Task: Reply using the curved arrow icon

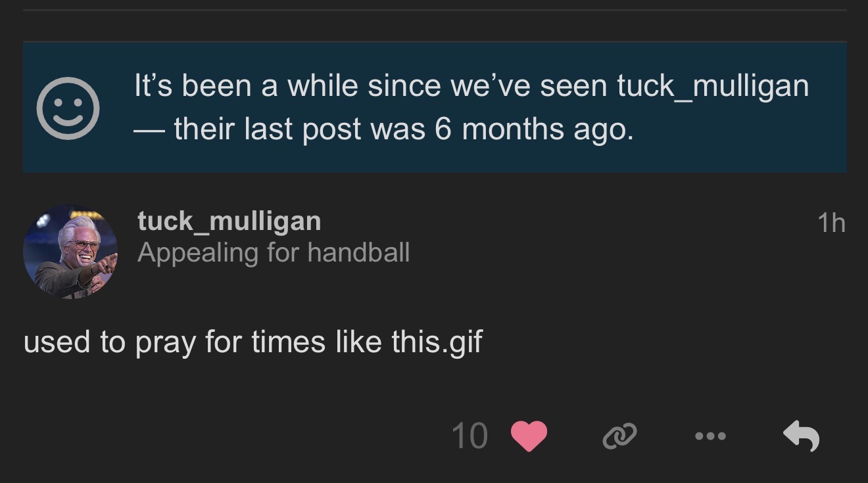Action: (801, 436)
